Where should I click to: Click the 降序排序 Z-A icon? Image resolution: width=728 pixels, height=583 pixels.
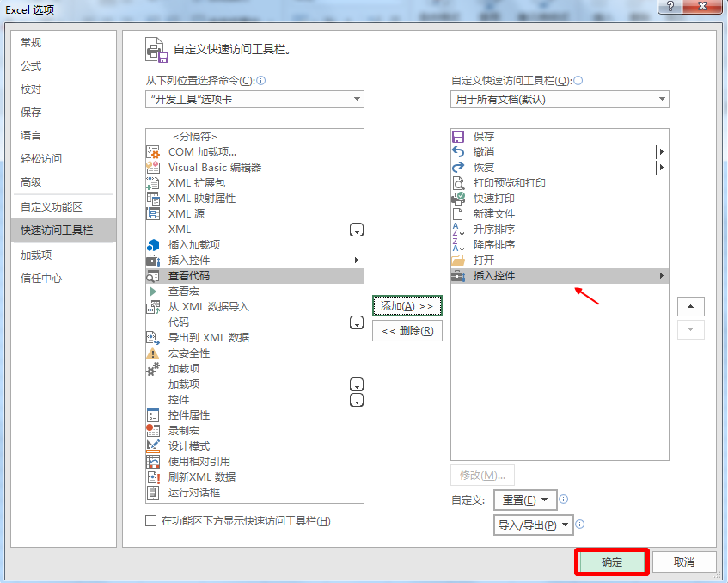pyautogui.click(x=458, y=245)
